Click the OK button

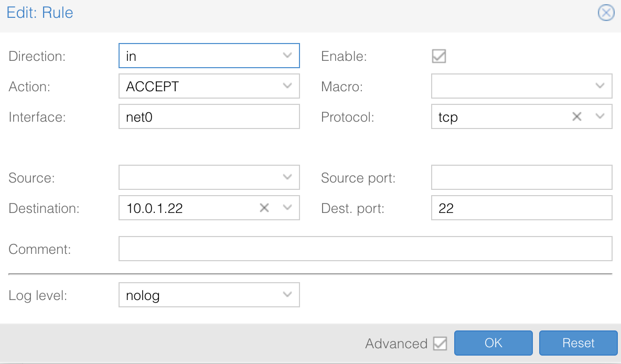coord(493,343)
